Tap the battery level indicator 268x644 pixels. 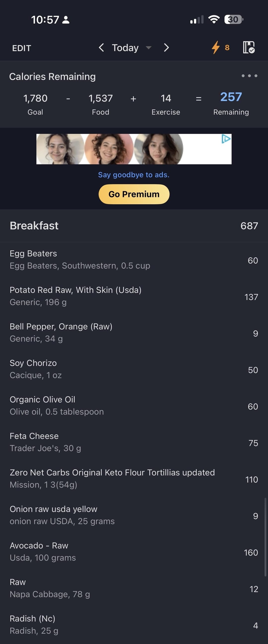pos(234,20)
